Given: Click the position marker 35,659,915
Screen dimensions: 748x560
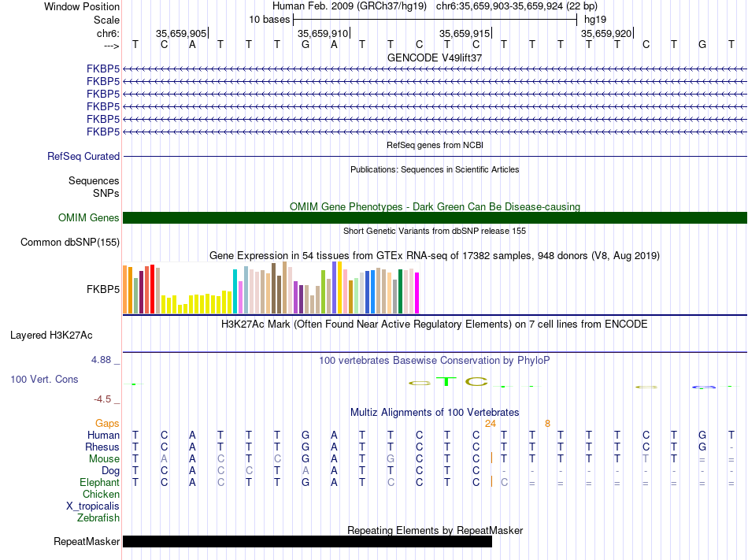Looking at the screenshot, I should coord(465,33).
